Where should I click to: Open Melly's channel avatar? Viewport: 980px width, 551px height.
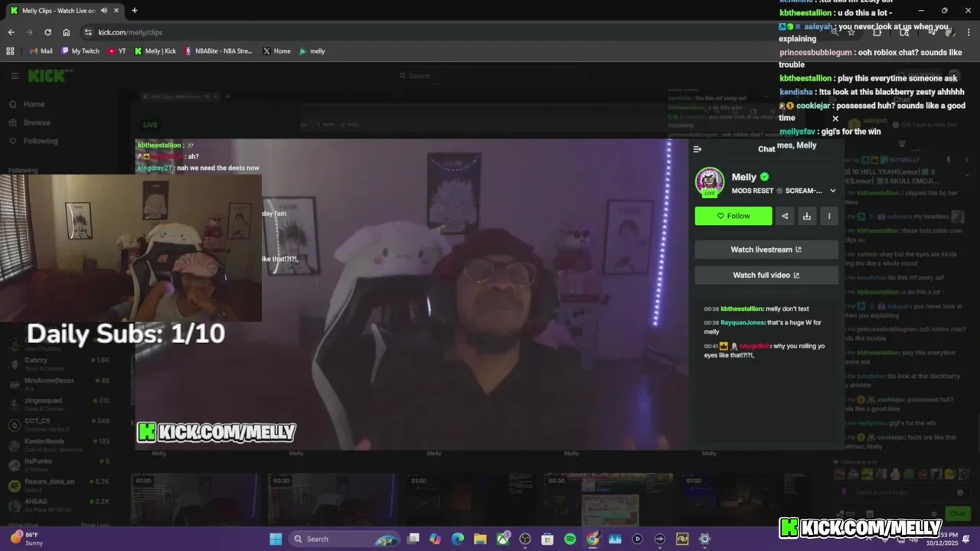pos(710,182)
